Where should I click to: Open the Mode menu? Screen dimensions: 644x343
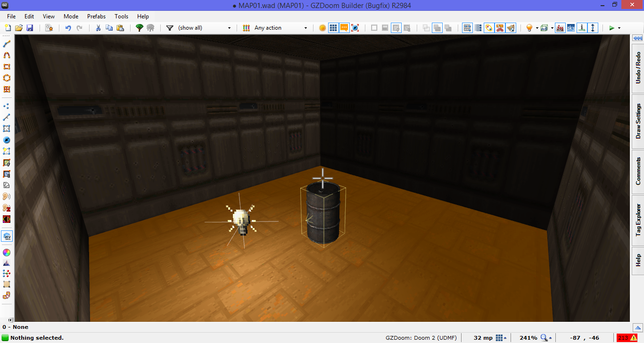71,16
